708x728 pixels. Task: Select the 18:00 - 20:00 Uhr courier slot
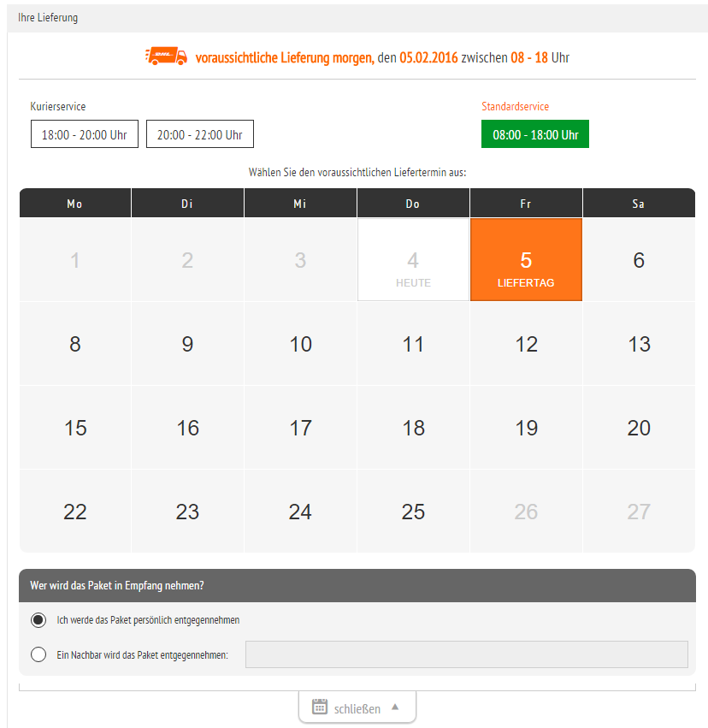[85, 134]
